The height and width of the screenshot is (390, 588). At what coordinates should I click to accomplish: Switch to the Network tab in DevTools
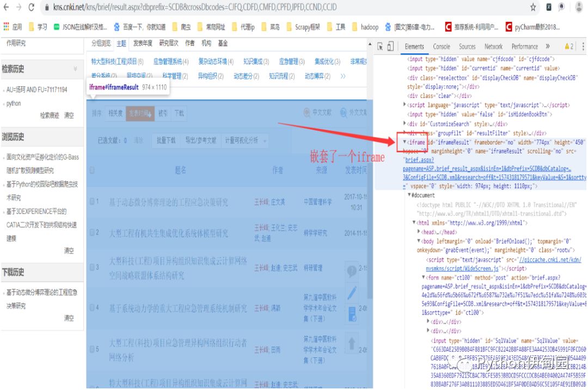click(x=493, y=46)
